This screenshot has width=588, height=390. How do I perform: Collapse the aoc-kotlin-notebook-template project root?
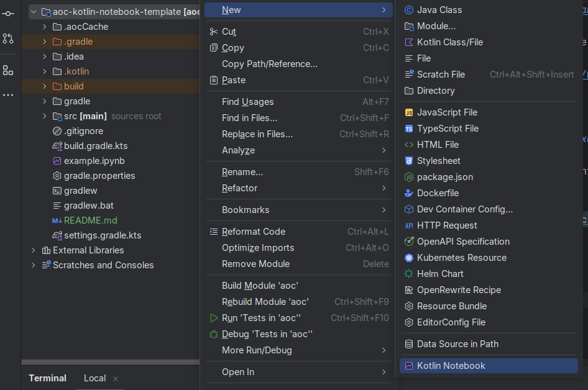(34, 12)
